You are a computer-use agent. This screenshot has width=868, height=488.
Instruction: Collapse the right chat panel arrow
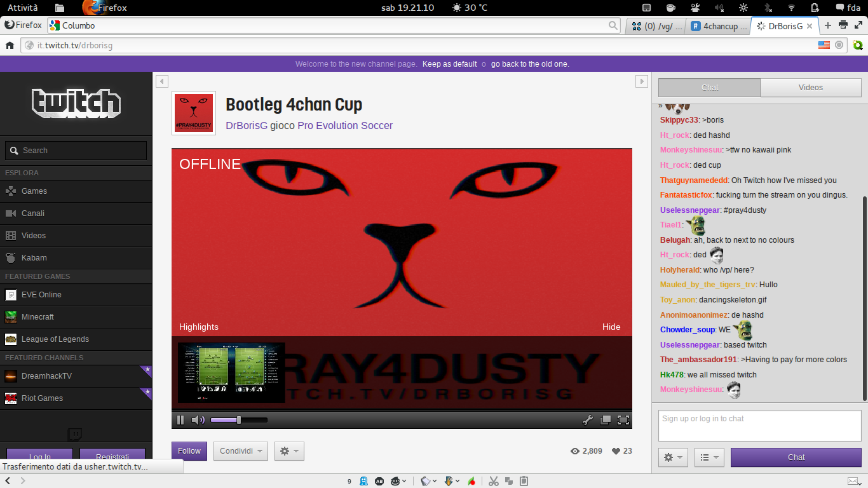(642, 81)
